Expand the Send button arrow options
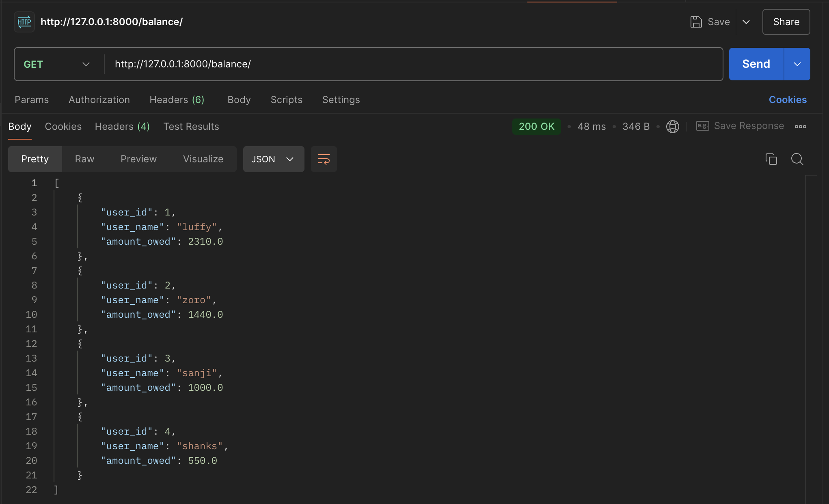The width and height of the screenshot is (829, 504). 797,64
